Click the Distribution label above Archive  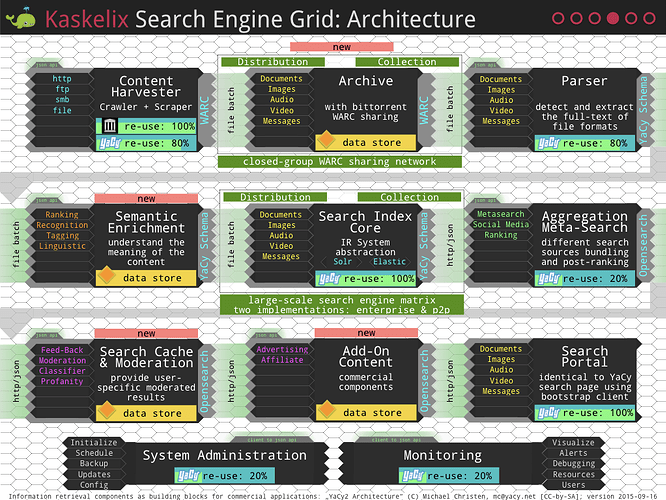(273, 62)
